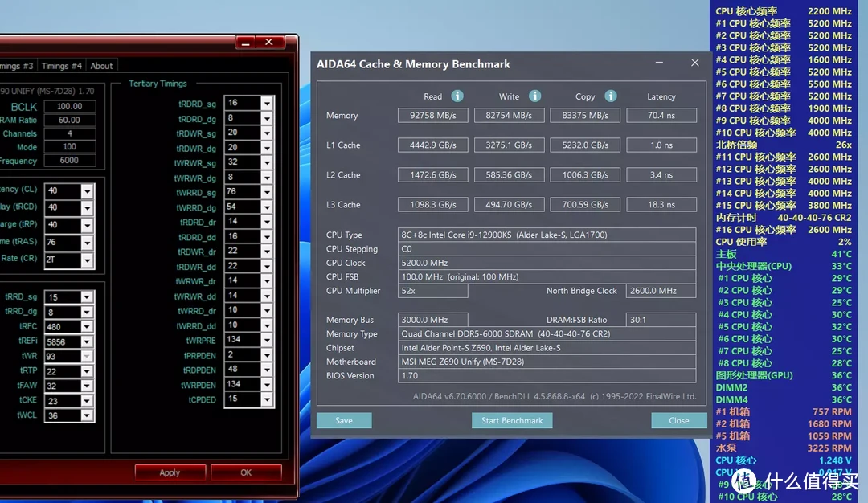
Task: Click the 内存计时 40-40-40-76 CR2 row
Action: 784,218
